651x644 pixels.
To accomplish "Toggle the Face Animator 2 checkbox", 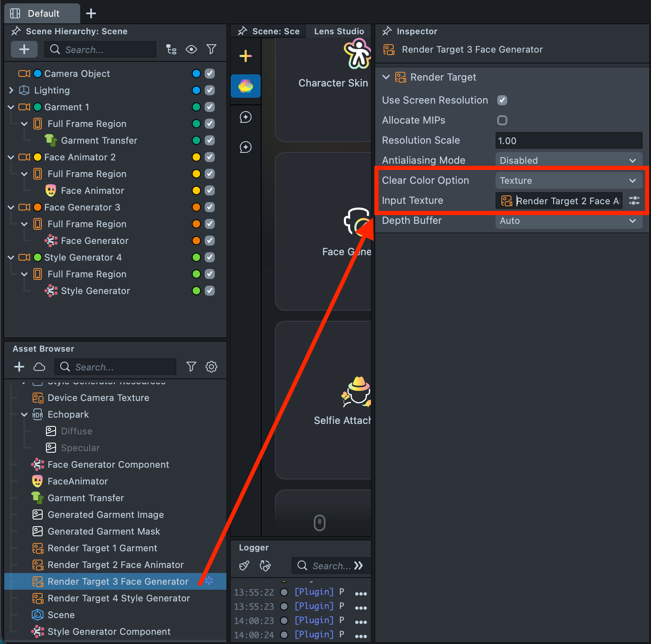I will tap(210, 157).
